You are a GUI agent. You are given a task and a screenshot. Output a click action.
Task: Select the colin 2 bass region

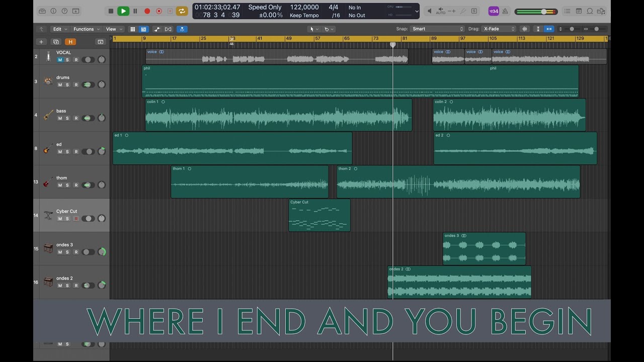click(x=509, y=115)
